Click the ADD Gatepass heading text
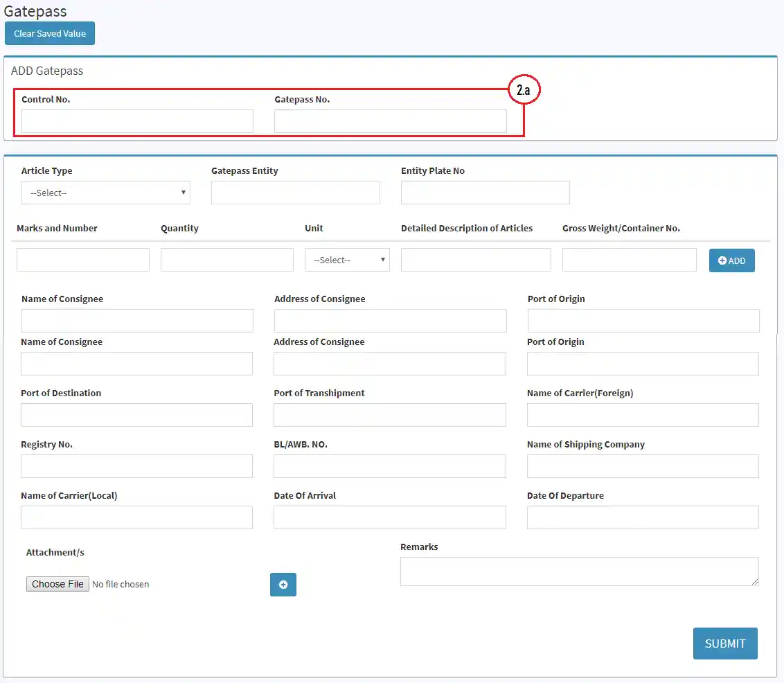The width and height of the screenshot is (784, 683). pos(47,71)
